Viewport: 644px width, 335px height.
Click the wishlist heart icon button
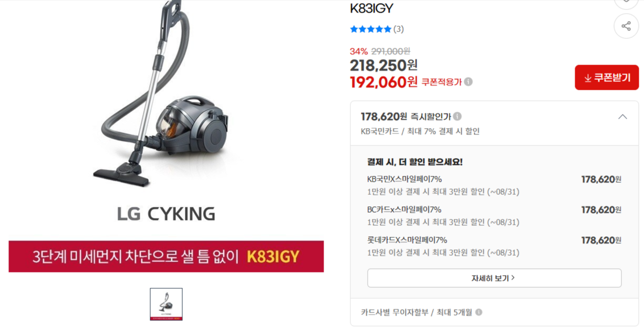pyautogui.click(x=626, y=3)
